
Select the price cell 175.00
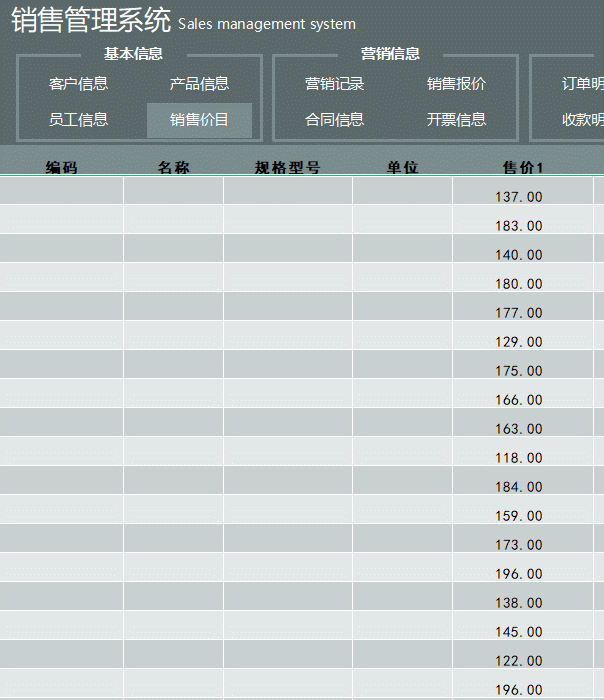pyautogui.click(x=523, y=364)
